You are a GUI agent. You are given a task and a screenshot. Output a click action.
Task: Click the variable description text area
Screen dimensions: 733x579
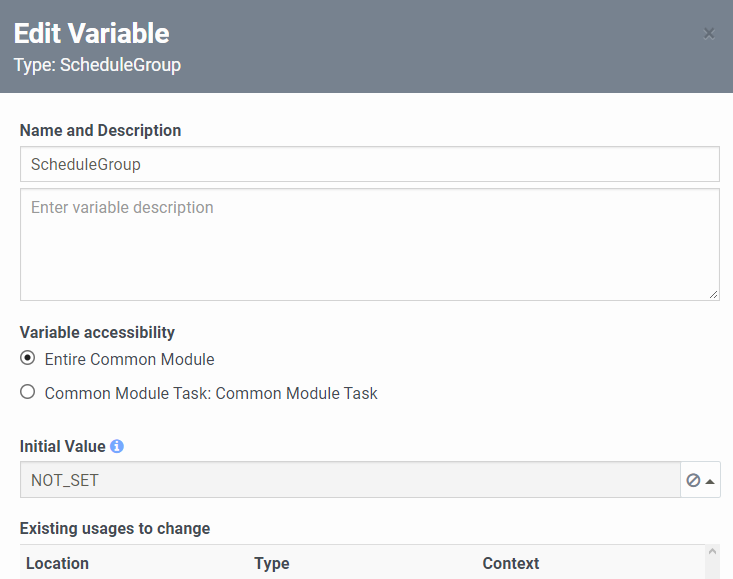(369, 244)
